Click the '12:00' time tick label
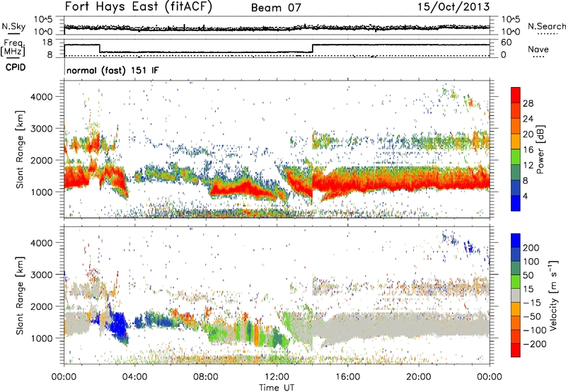 277,377
